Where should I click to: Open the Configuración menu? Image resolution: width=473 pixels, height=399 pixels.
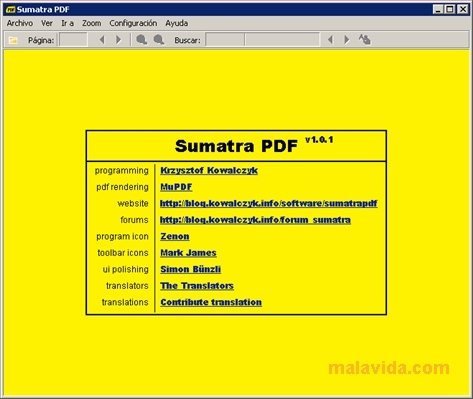tap(133, 23)
